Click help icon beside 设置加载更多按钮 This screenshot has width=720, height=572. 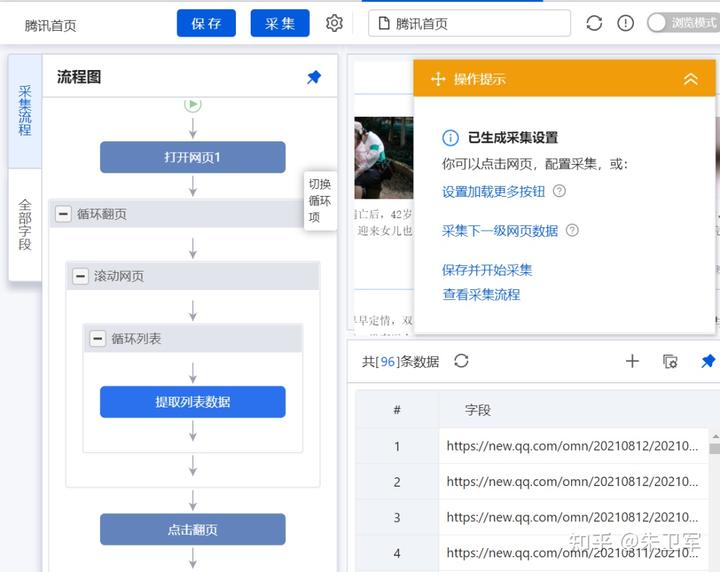pyautogui.click(x=559, y=191)
